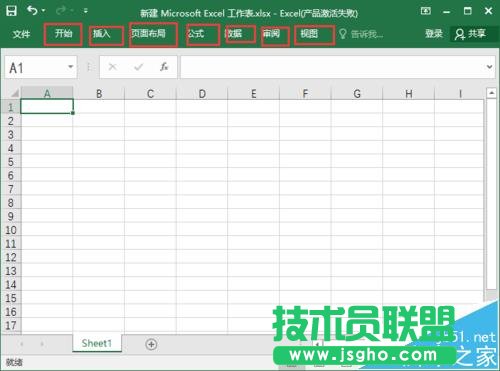Select column F header
The image size is (500, 371).
[305, 94]
